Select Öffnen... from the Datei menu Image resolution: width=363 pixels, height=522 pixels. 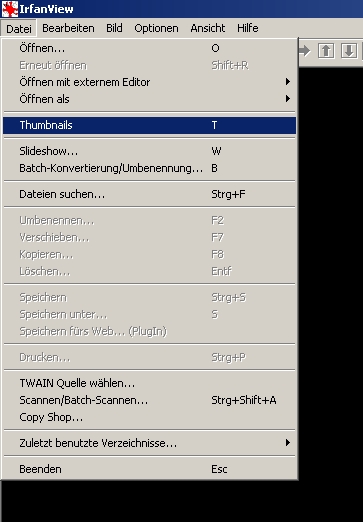pos(149,48)
